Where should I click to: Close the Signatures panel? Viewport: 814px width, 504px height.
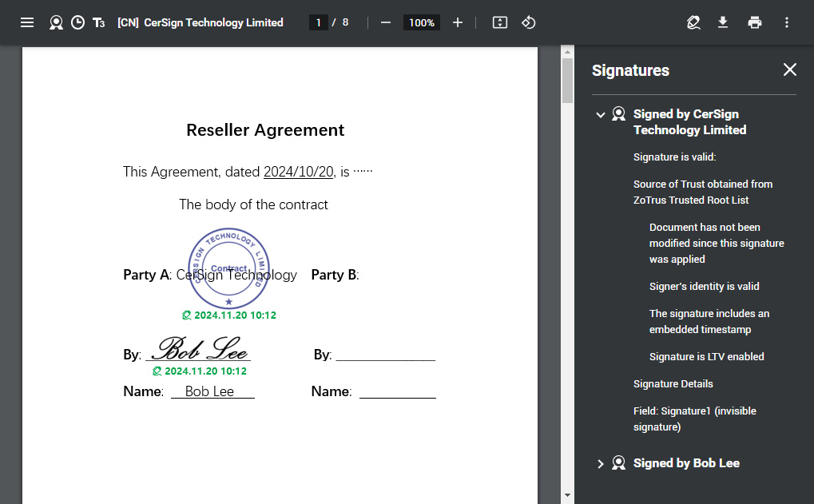coord(789,69)
